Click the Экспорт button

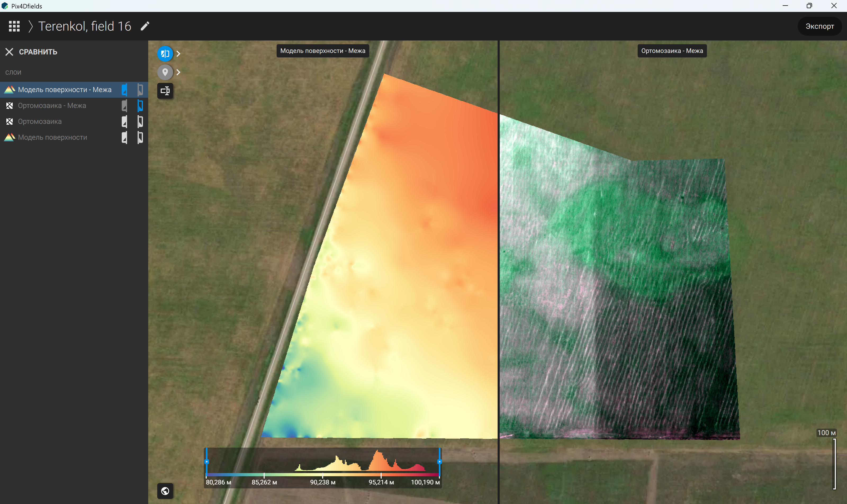tap(819, 26)
